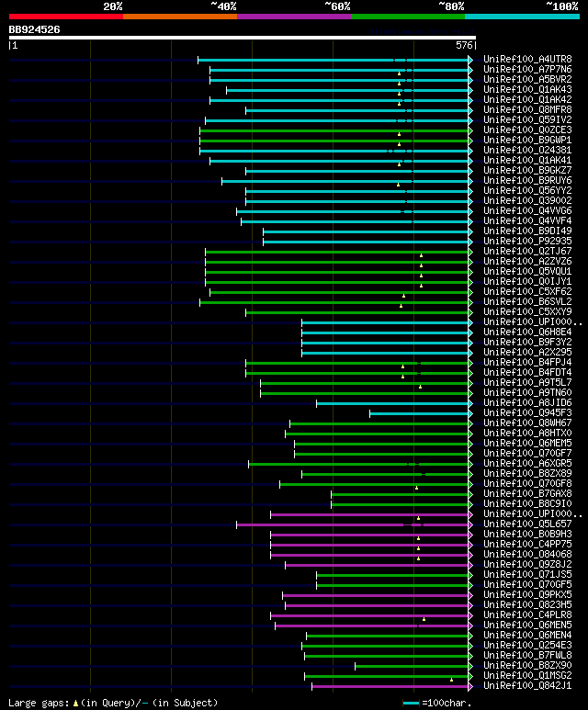The image size is (588, 710).
Task: Open the UniRef100_A6XGR5 hit
Action: [527, 463]
